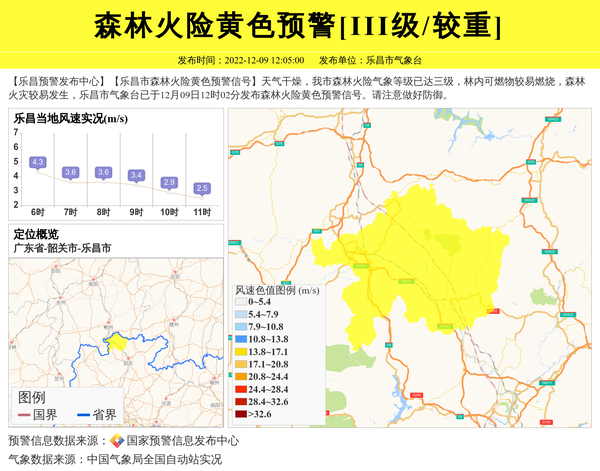Select the 0~5.4 wind speed legend swatch

pyautogui.click(x=240, y=302)
